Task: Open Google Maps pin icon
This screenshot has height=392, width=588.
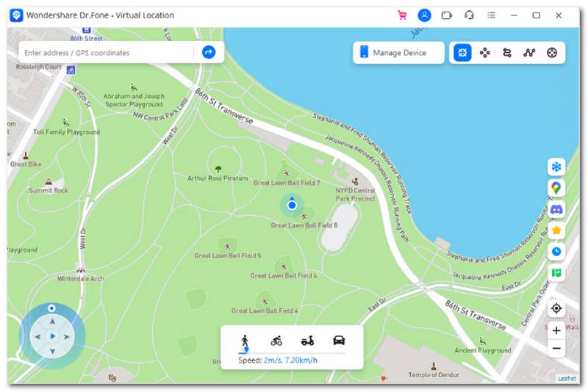Action: (556, 188)
